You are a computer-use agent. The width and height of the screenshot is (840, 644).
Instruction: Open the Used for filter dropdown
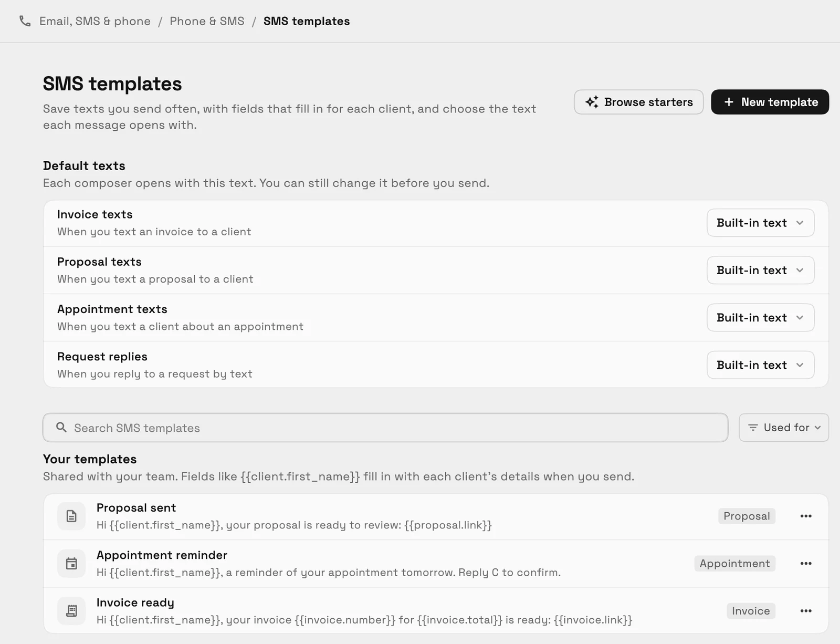784,428
